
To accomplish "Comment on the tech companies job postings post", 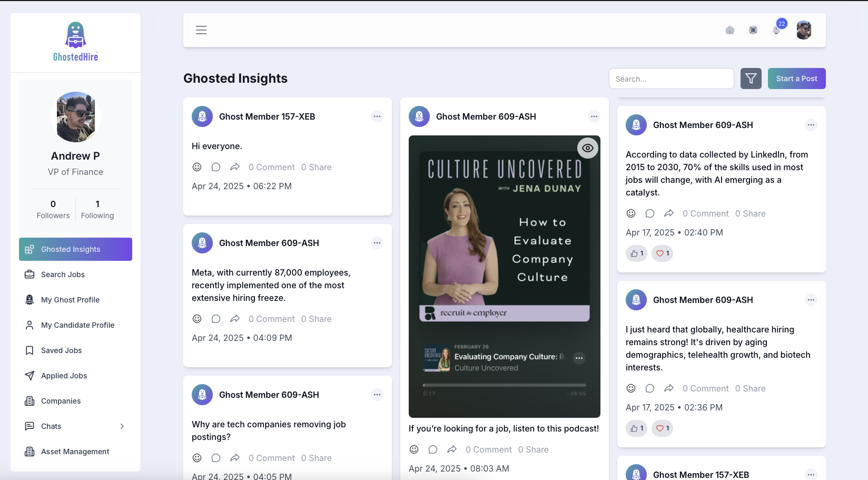I will [216, 458].
